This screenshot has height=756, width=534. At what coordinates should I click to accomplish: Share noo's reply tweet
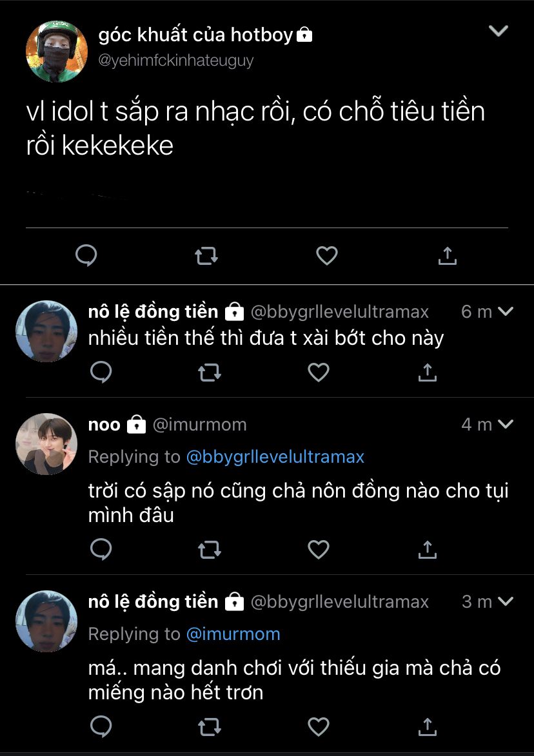pos(426,549)
